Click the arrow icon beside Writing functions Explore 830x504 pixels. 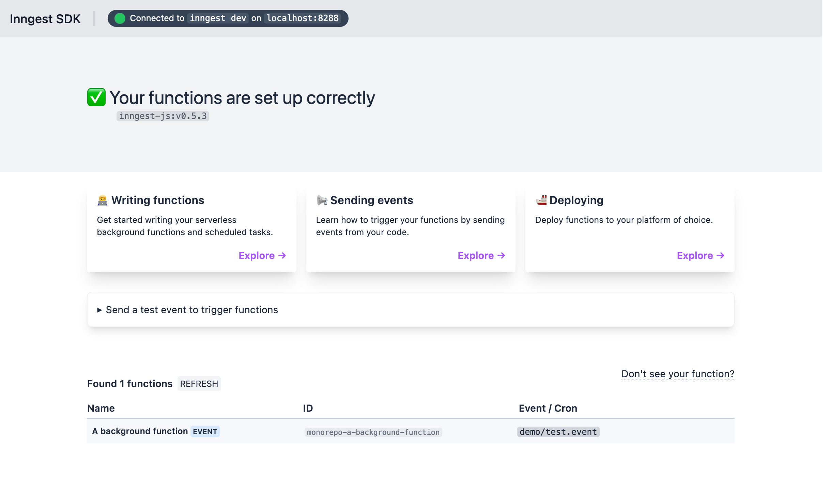282,256
